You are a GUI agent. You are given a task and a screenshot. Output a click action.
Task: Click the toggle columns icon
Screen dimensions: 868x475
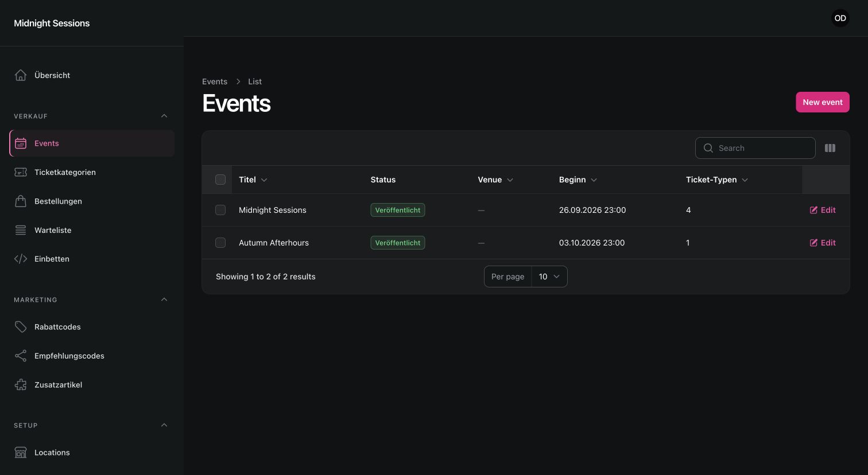coord(830,148)
